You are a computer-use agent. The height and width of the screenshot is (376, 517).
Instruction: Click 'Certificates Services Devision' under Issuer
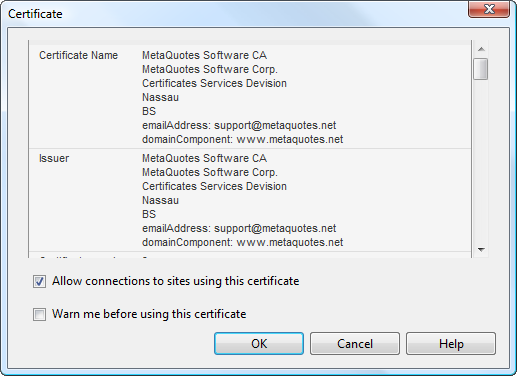click(214, 186)
